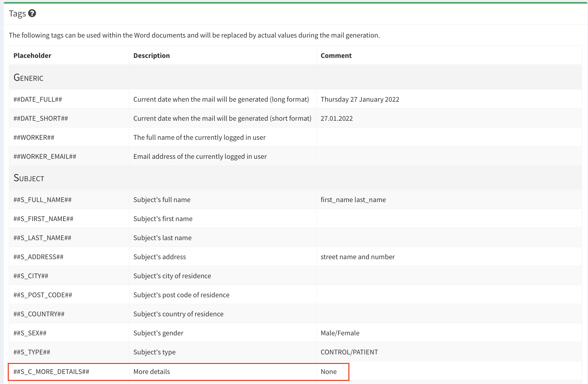
Task: Click the ##S_FULL_NAME## placeholder cell
Action: click(43, 200)
